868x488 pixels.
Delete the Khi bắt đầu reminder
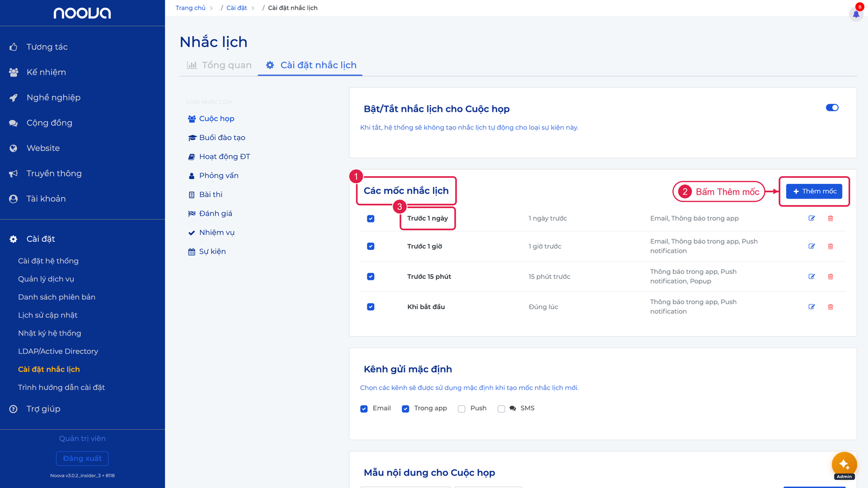click(831, 307)
